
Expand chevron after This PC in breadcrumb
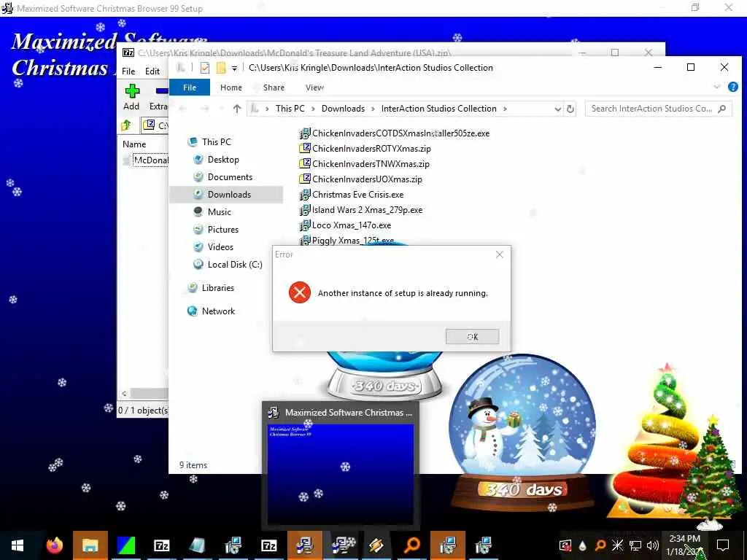tap(313, 109)
